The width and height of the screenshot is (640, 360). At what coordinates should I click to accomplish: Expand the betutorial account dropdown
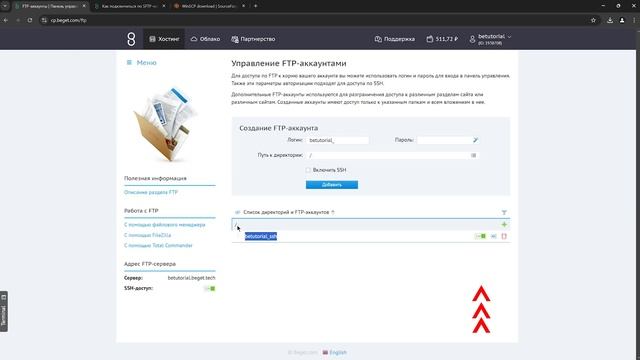pos(490,39)
